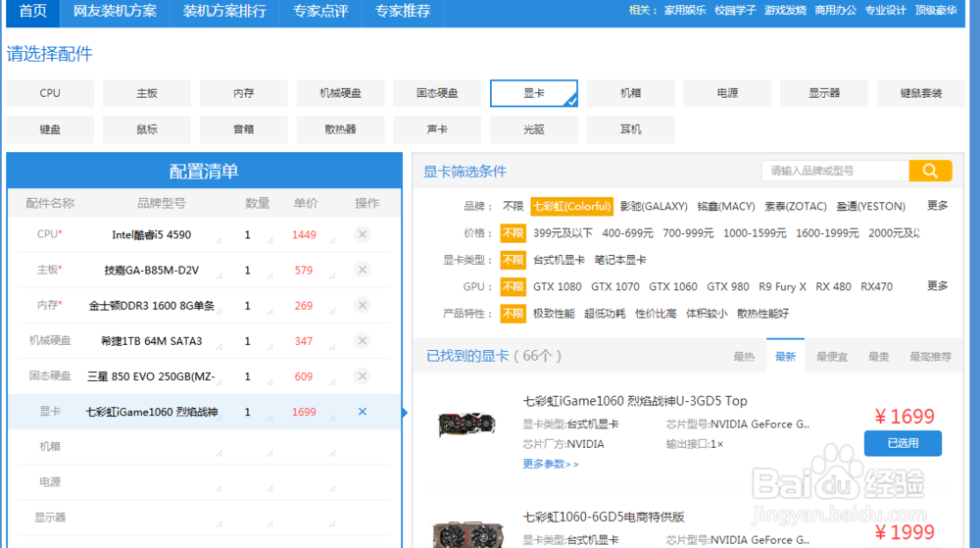Remove the 希捷1TB hard disk row
Screen dimensions: 980x548
(362, 340)
